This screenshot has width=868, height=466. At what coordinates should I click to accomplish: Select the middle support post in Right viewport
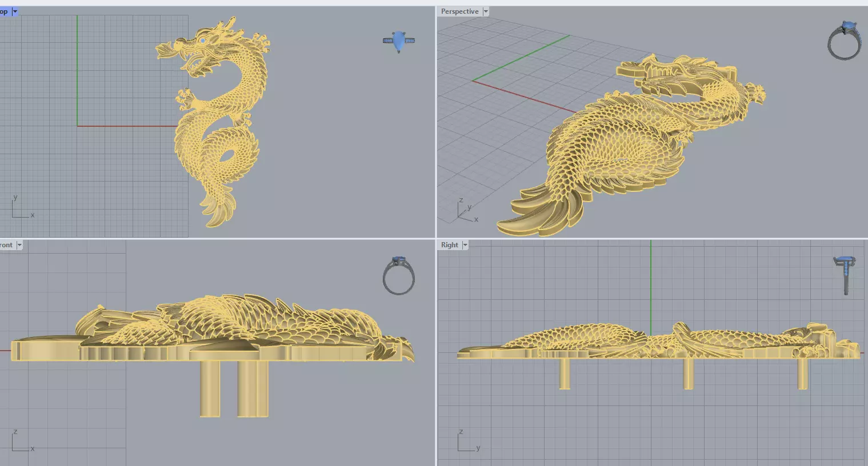689,373
